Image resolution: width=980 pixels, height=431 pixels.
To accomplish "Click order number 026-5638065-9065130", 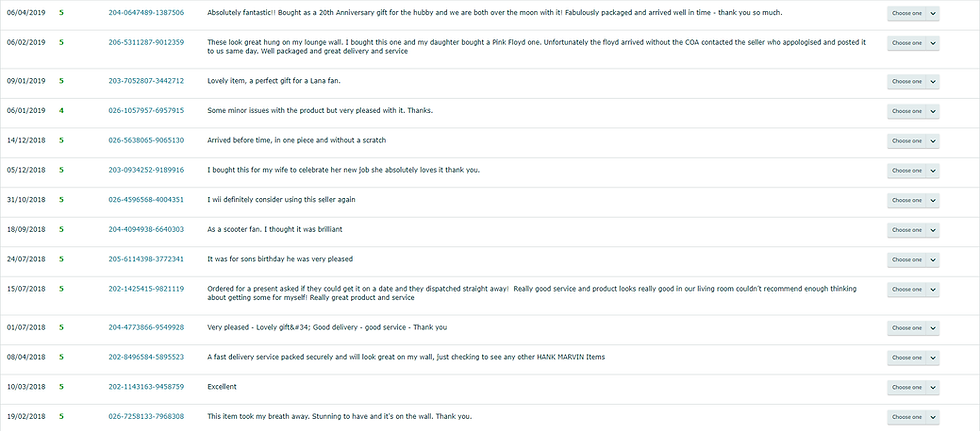I will [x=146, y=140].
